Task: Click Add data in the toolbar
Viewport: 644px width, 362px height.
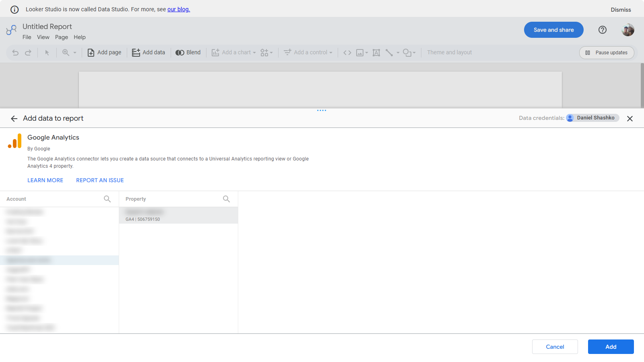Action: 149,52
